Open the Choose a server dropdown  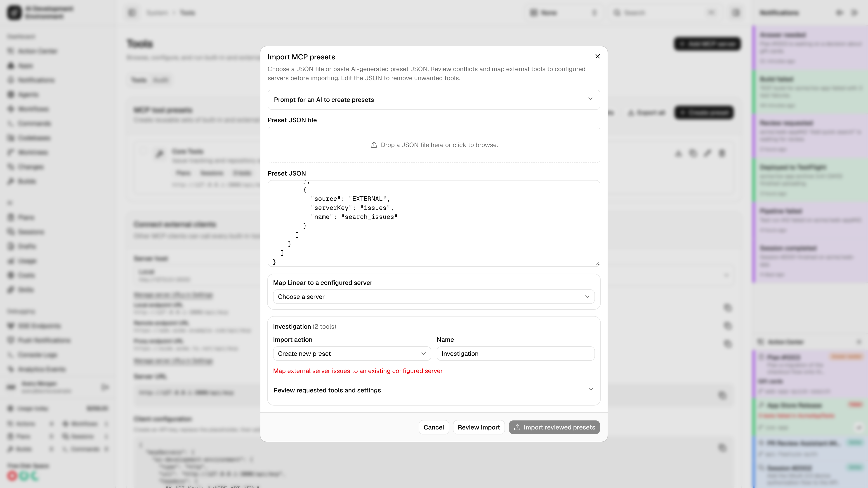[434, 297]
